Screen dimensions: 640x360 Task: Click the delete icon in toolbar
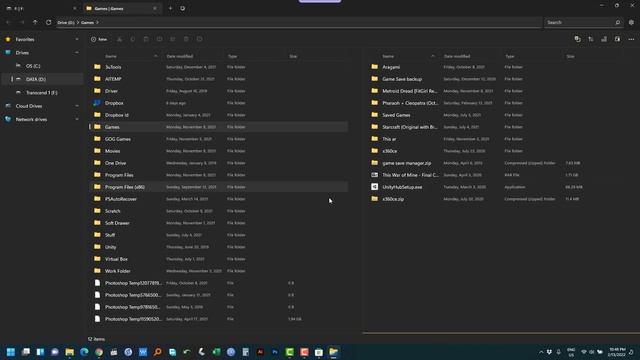(186, 39)
